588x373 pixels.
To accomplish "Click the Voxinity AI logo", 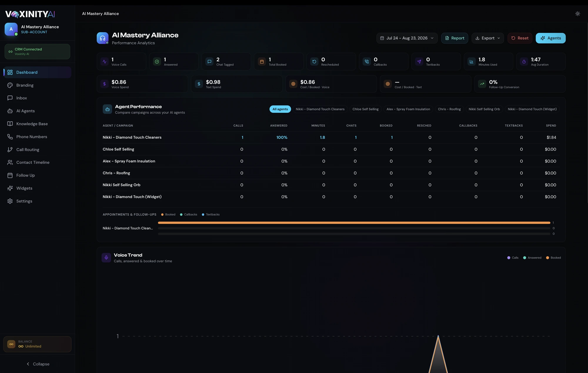I will coord(30,14).
